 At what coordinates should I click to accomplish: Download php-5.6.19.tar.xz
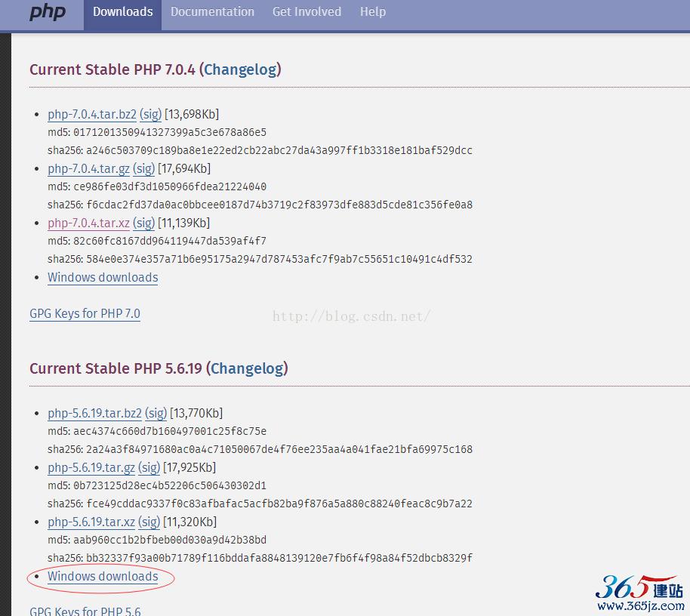pos(91,522)
